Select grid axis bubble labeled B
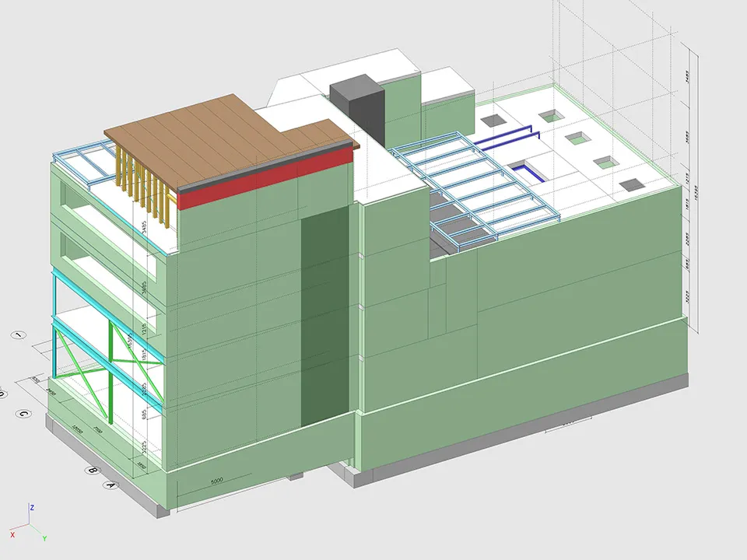Screen dimensions: 747x560 [x=93, y=471]
